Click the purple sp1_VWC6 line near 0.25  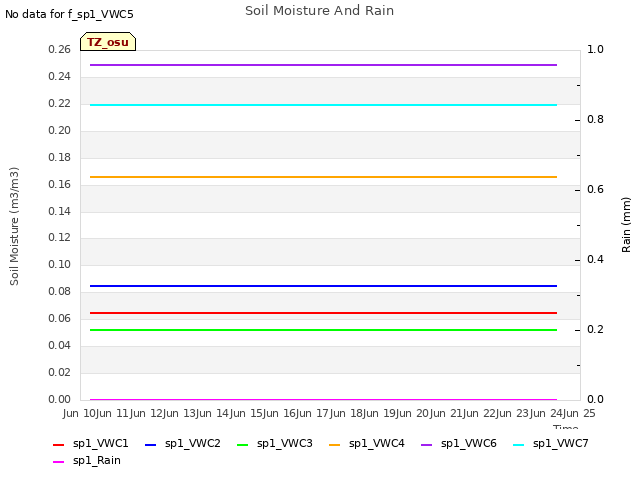point(323,65)
